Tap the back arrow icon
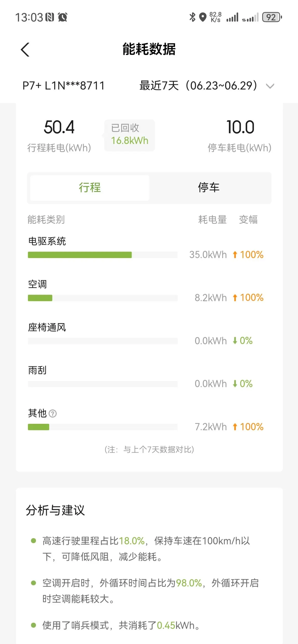 coord(25,49)
